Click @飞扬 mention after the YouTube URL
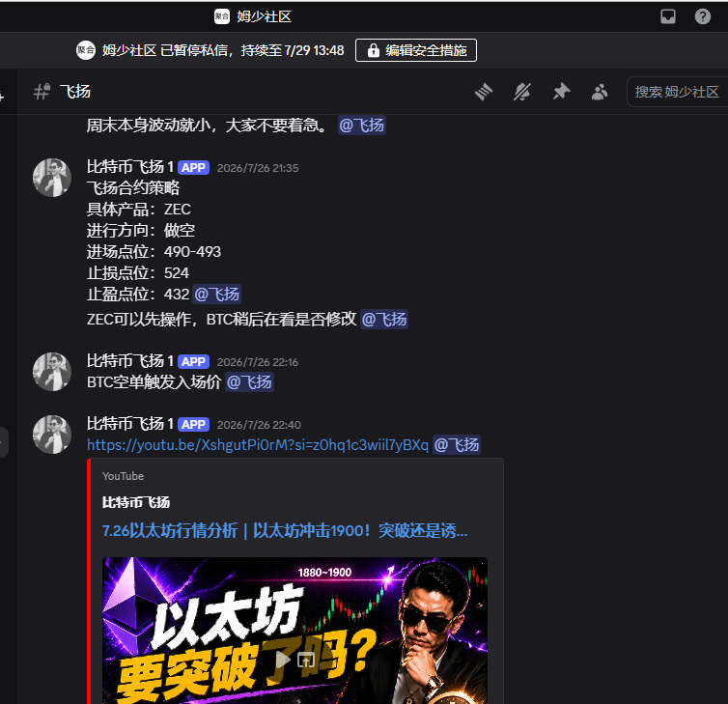 [x=457, y=445]
